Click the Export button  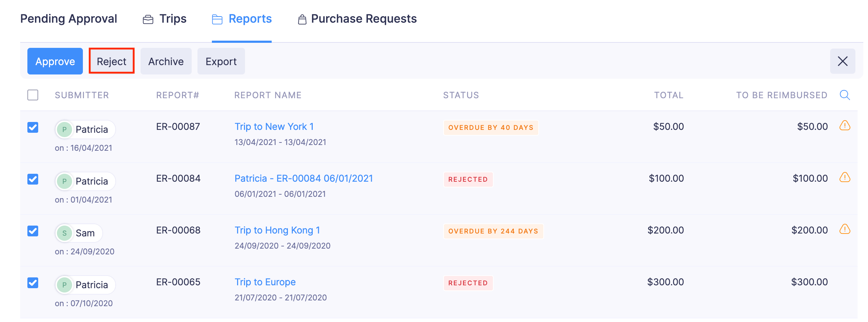point(221,61)
